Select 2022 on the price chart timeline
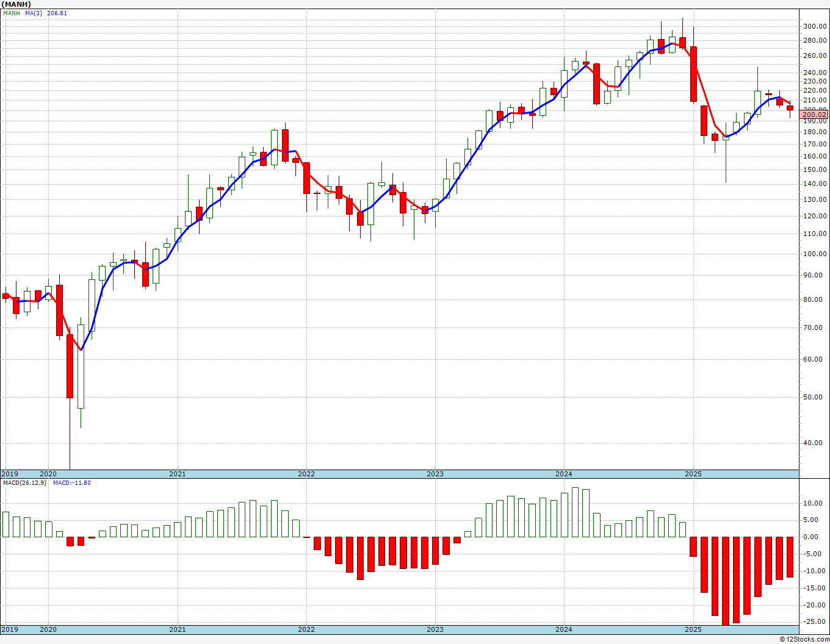 [306, 474]
